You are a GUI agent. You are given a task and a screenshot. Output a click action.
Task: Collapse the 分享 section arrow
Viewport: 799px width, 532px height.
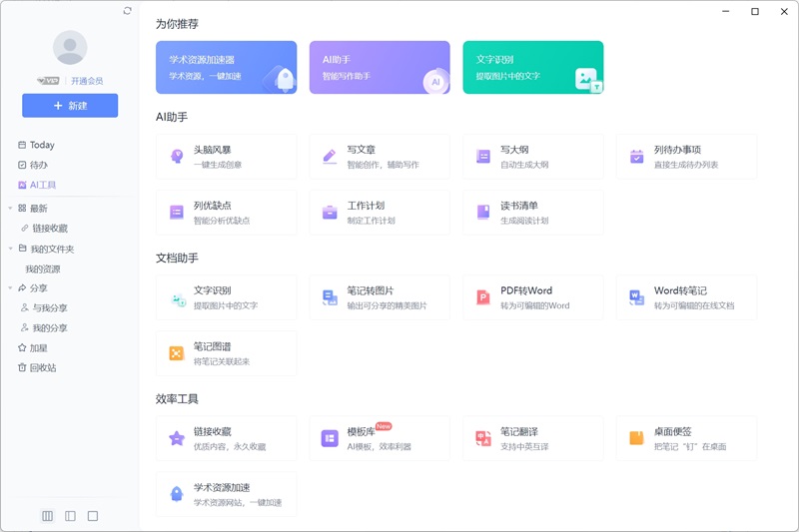coord(10,287)
